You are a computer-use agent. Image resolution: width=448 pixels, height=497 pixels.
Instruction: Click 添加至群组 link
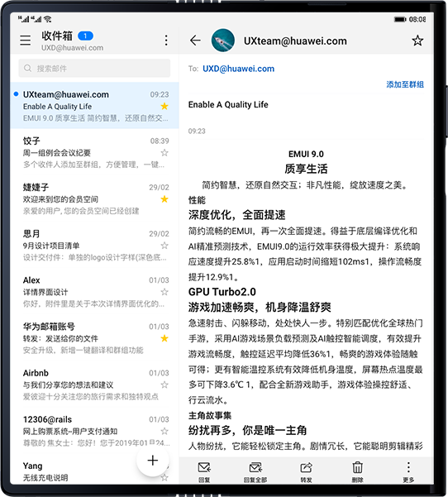click(x=405, y=84)
